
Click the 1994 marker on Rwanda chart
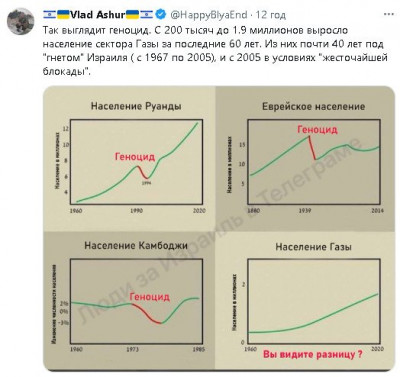coord(146,183)
